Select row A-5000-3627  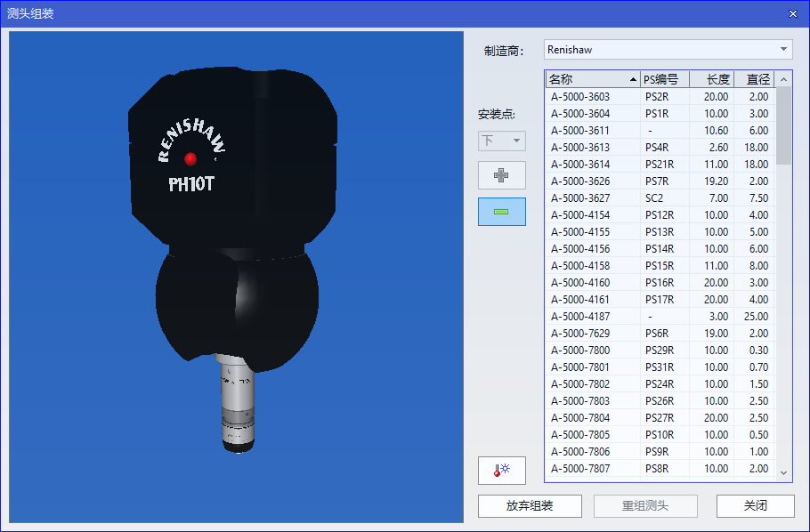pos(660,198)
